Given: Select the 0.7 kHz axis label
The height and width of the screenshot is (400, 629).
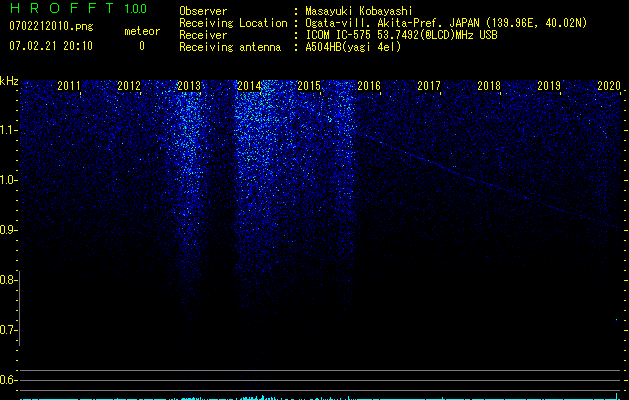Looking at the screenshot, I should [8, 330].
